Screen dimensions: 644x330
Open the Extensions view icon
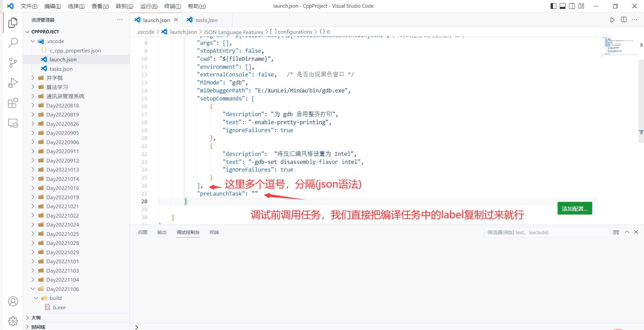(x=13, y=103)
